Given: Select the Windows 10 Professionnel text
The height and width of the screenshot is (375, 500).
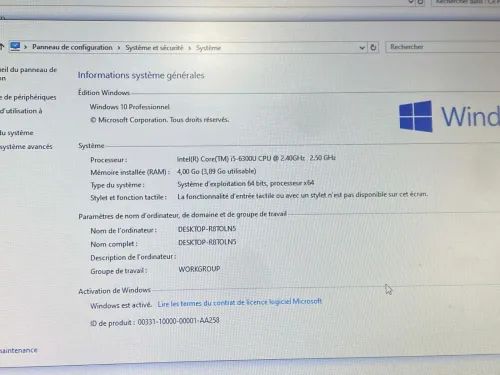Looking at the screenshot, I should click(x=129, y=107).
